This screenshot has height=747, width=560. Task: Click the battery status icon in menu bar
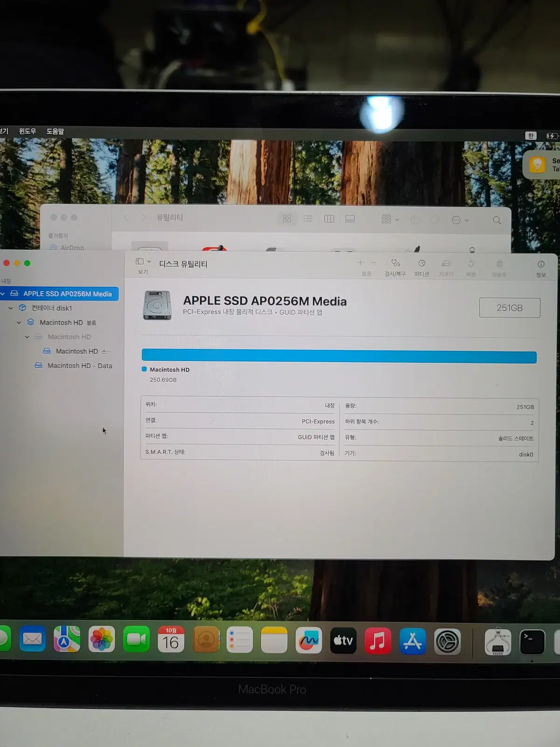552,136
